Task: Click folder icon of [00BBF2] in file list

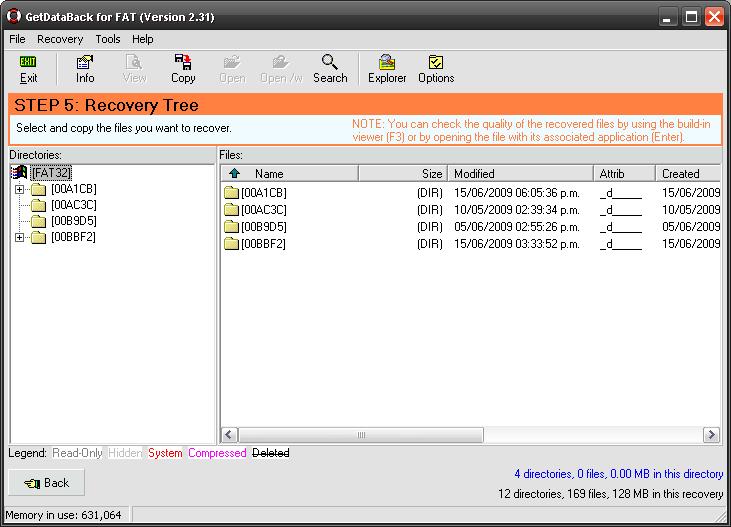Action: (x=231, y=244)
